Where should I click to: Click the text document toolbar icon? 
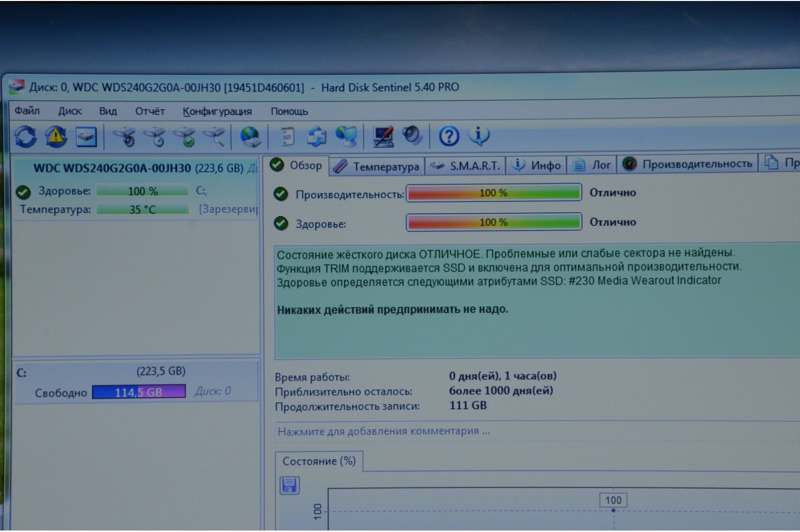(288, 136)
